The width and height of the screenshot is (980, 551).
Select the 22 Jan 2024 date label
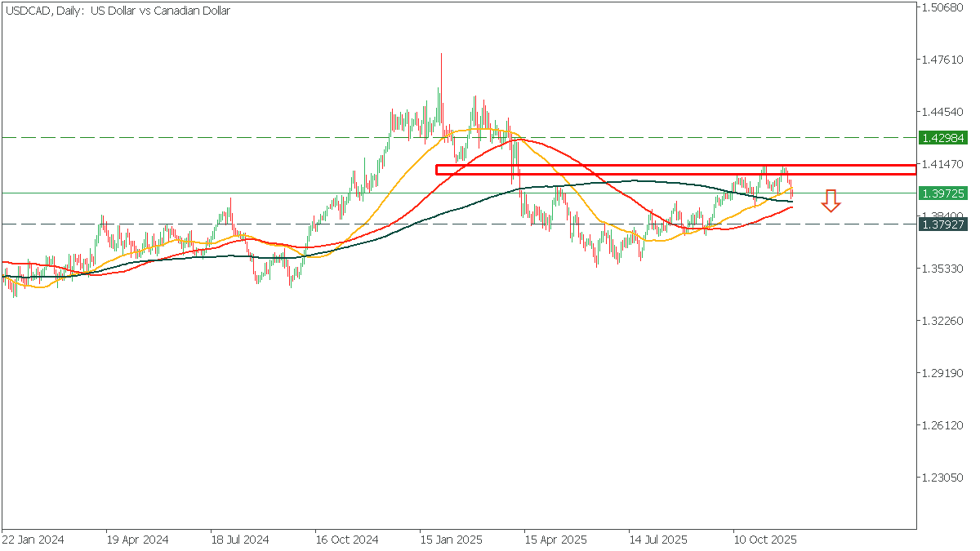tap(33, 540)
